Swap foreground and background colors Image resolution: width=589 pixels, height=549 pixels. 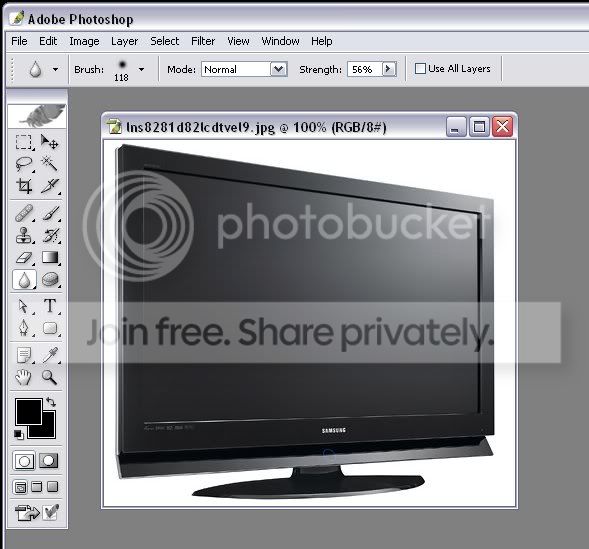coord(51,402)
